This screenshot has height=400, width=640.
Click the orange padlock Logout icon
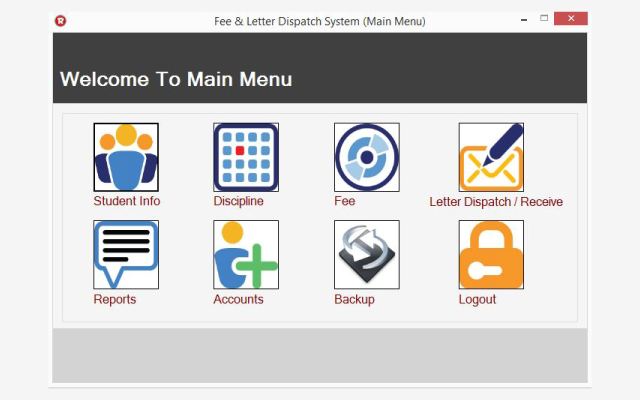click(491, 255)
